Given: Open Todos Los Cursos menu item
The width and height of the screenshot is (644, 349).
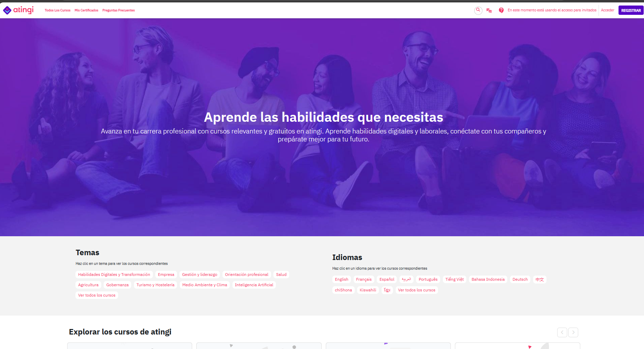Looking at the screenshot, I should 58,10.
